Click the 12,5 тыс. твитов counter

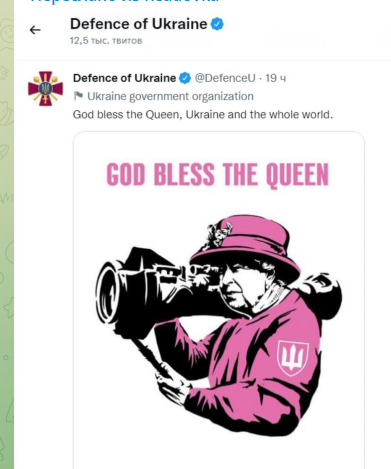tap(106, 41)
